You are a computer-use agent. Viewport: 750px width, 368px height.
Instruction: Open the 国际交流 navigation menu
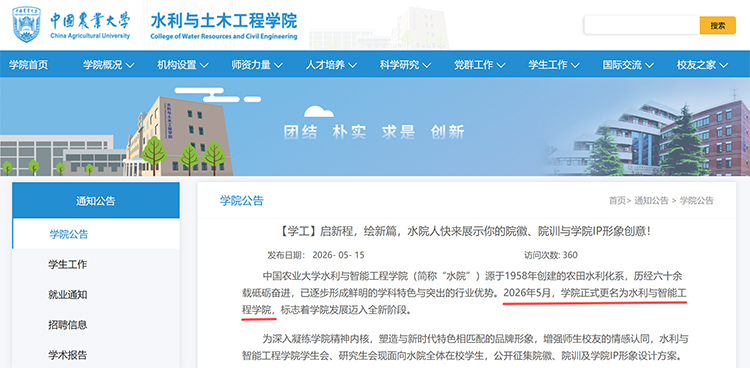(622, 65)
